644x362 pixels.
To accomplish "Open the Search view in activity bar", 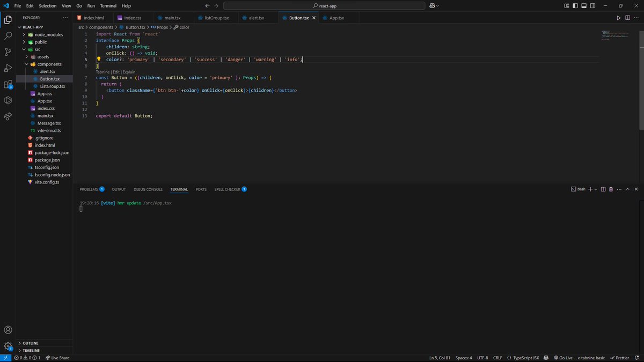I will 8,36.
